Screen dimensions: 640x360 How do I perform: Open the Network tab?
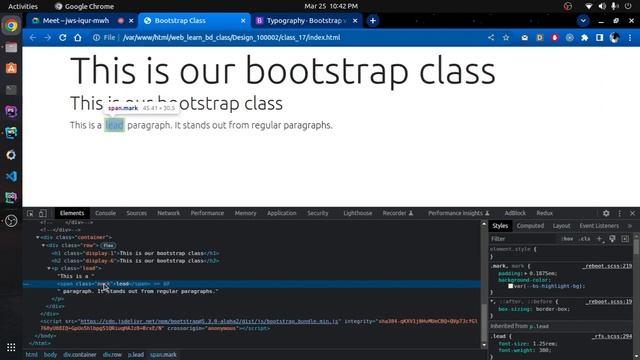point(169,213)
